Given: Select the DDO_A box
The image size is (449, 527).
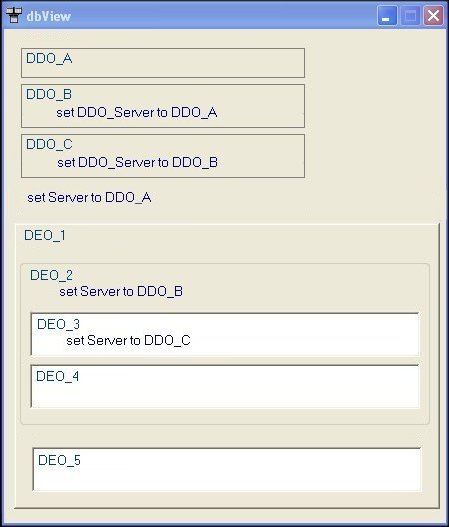Looking at the screenshot, I should pyautogui.click(x=163, y=63).
